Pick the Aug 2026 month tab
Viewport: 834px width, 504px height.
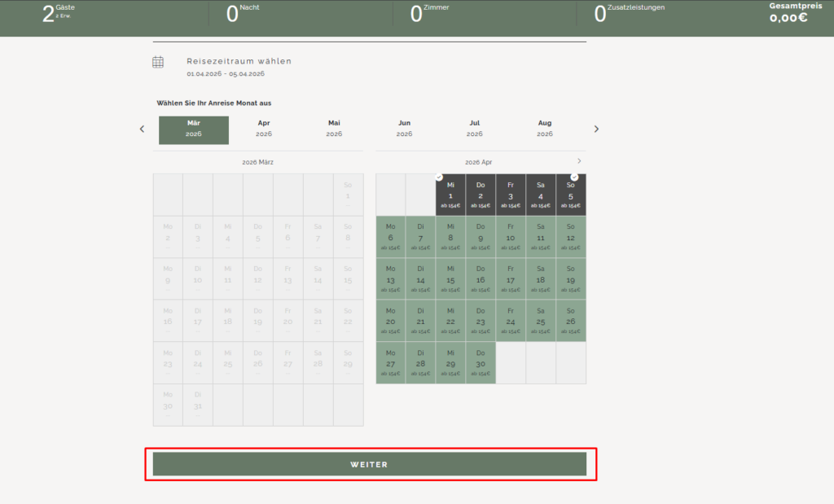(545, 129)
